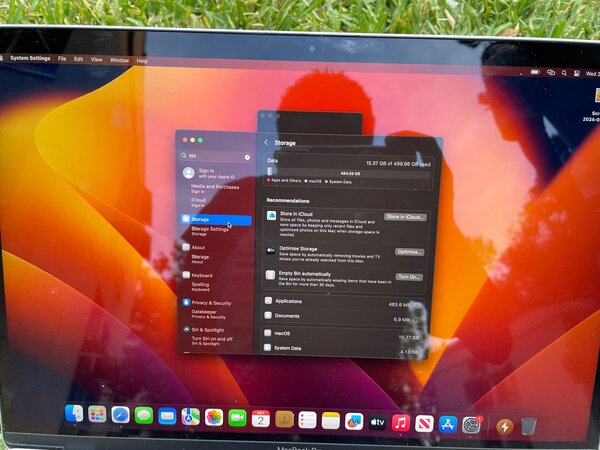The width and height of the screenshot is (600, 450).
Task: Show info for Applications 463.6 MB row
Action: pos(417,305)
